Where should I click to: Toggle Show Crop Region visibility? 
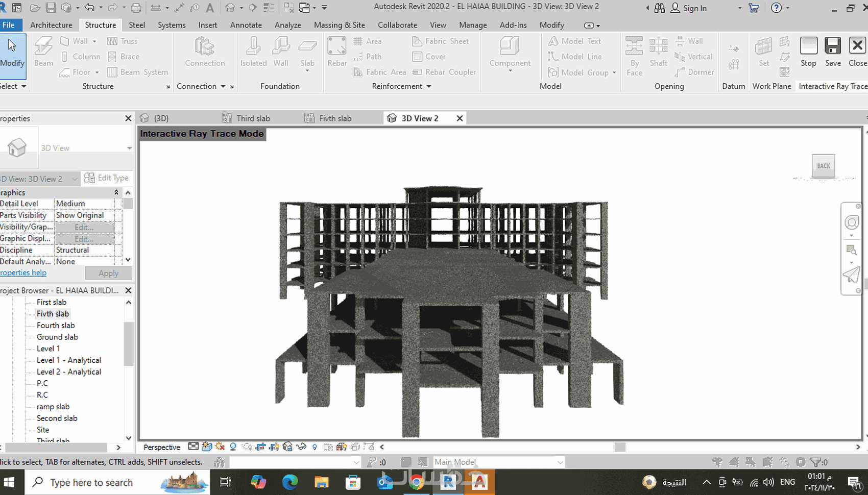(274, 447)
